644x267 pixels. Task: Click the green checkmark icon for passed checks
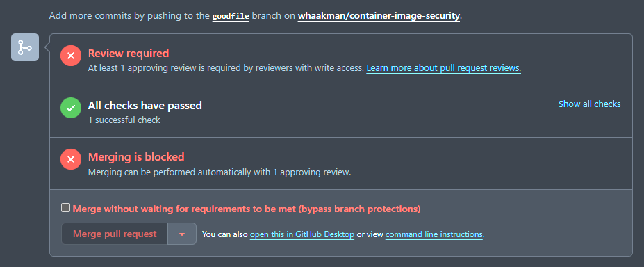point(71,108)
